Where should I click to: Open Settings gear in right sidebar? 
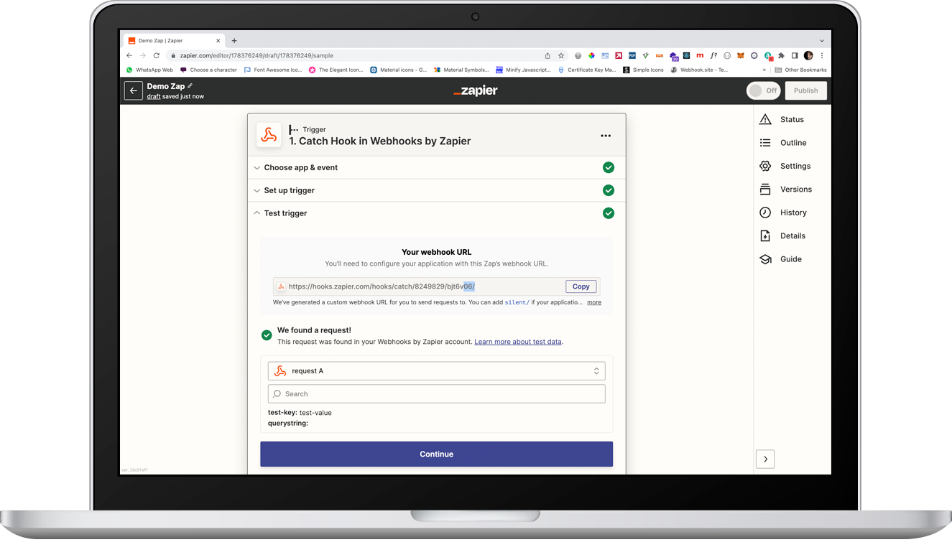765,166
